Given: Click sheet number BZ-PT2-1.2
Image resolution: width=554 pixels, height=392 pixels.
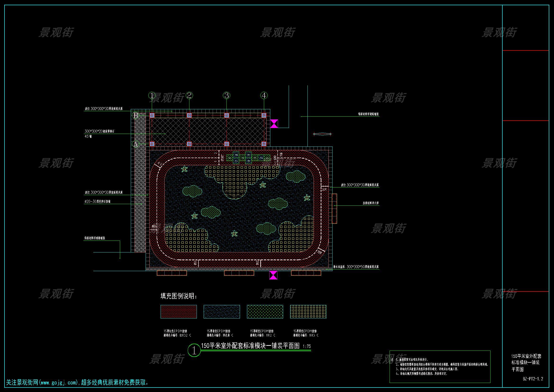Looking at the screenshot, I should coord(533,379).
